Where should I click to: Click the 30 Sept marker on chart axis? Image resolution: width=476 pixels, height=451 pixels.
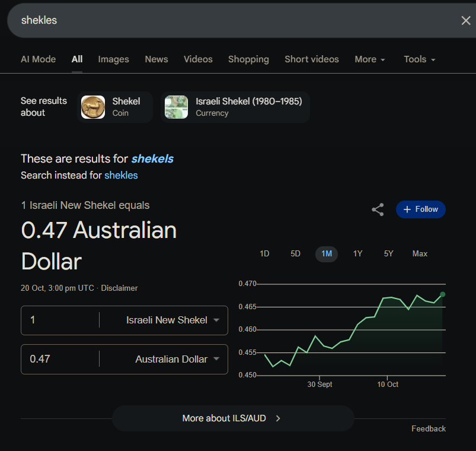point(320,385)
